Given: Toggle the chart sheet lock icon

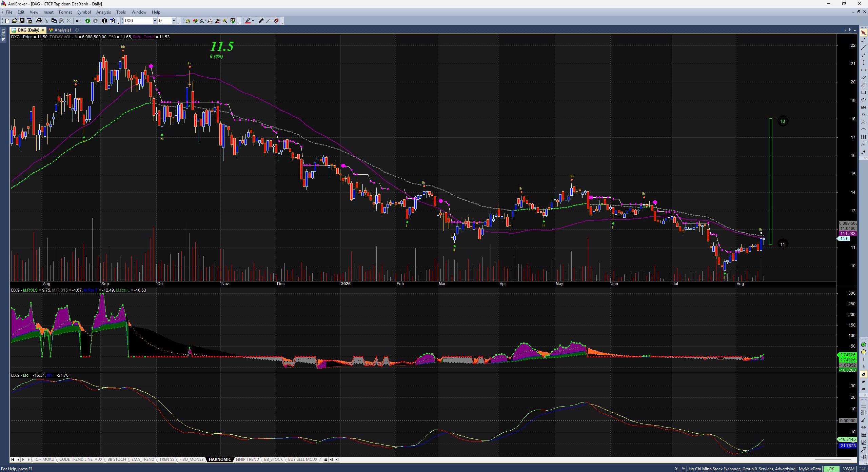Looking at the screenshot, I should pos(325,460).
